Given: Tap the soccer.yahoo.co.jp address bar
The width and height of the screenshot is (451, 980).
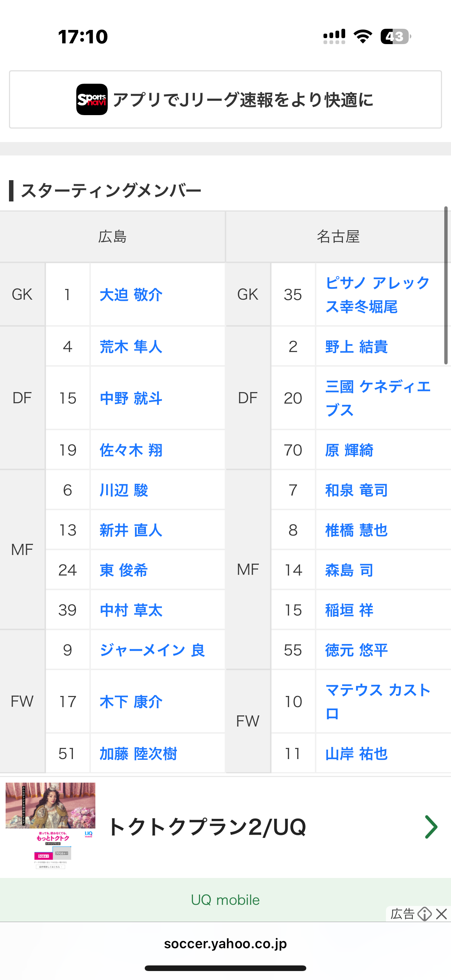Looking at the screenshot, I should click(225, 943).
